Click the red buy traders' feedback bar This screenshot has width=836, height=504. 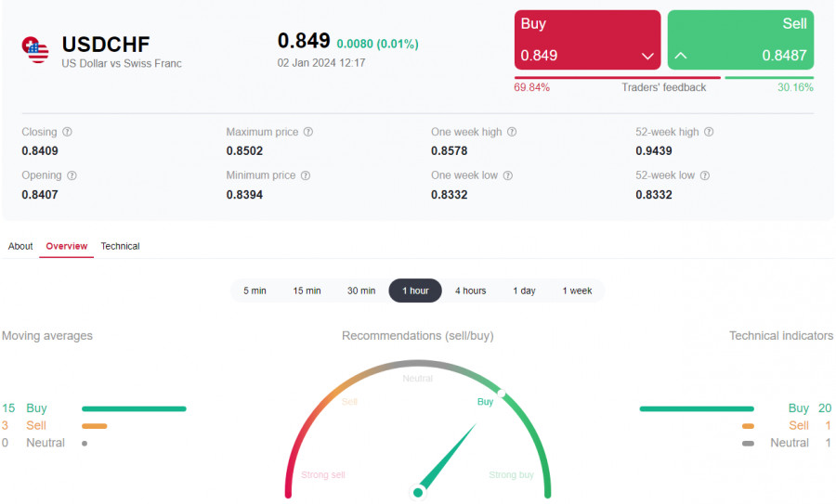(618, 78)
